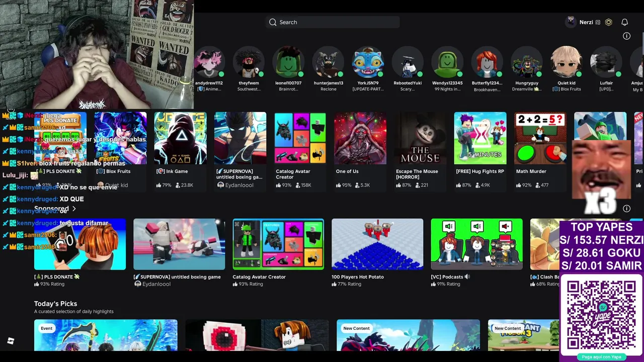This screenshot has width=644, height=362.
Task: Click the Math Murder title text
Action: pyautogui.click(x=531, y=171)
